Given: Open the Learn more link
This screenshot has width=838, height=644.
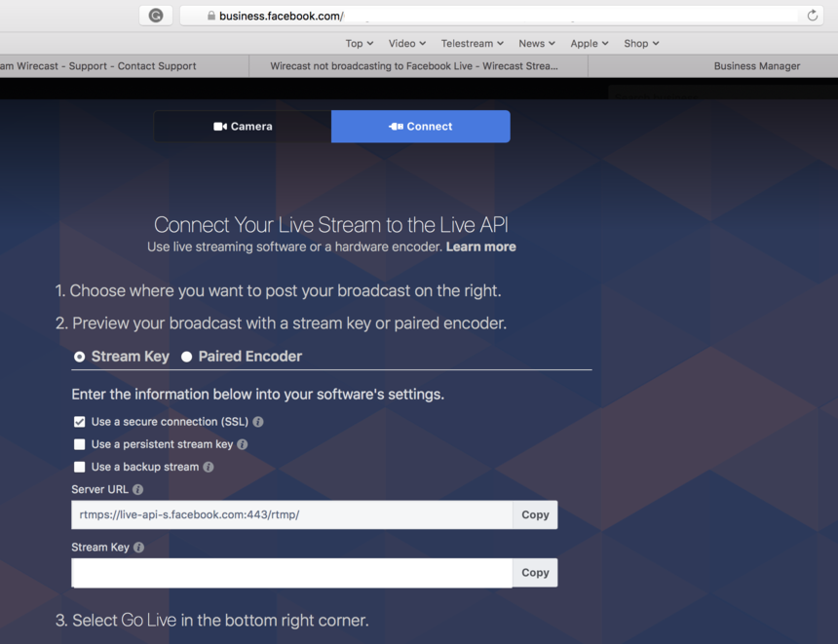Looking at the screenshot, I should click(481, 246).
